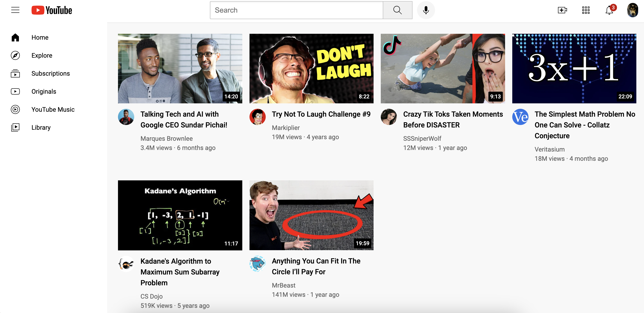Select Home in the sidebar menu
Viewport: 644px width, 313px height.
point(40,37)
